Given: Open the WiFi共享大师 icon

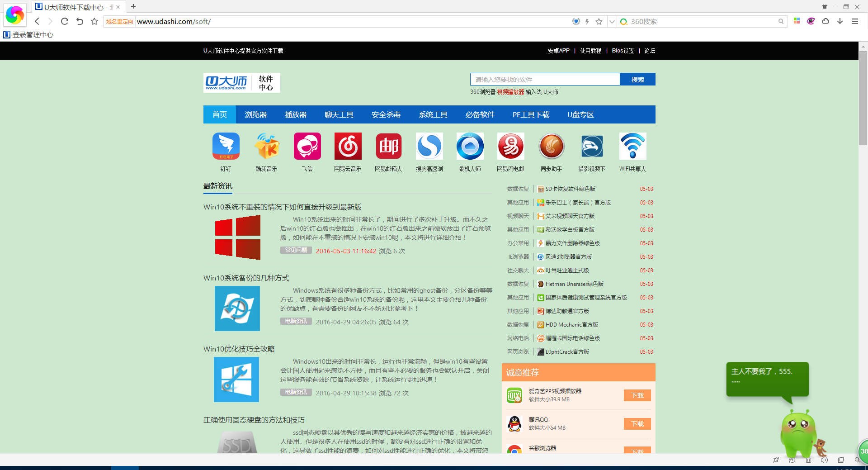Looking at the screenshot, I should [633, 146].
